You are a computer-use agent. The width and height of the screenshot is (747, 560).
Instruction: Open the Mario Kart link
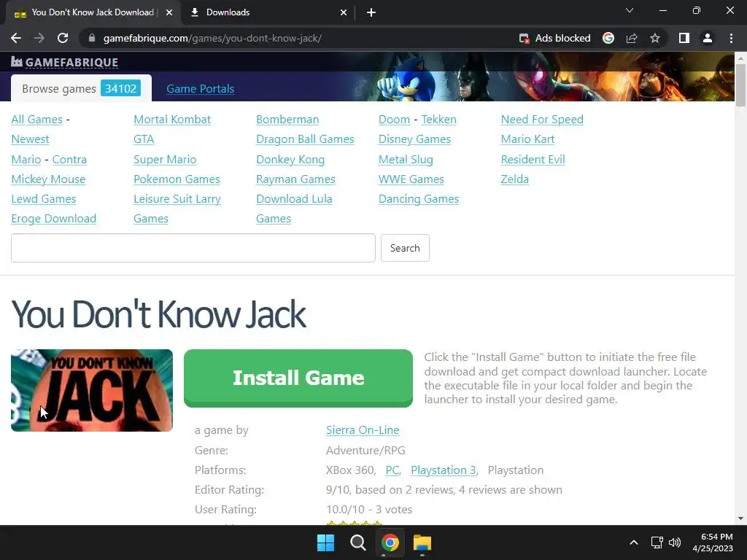click(527, 139)
